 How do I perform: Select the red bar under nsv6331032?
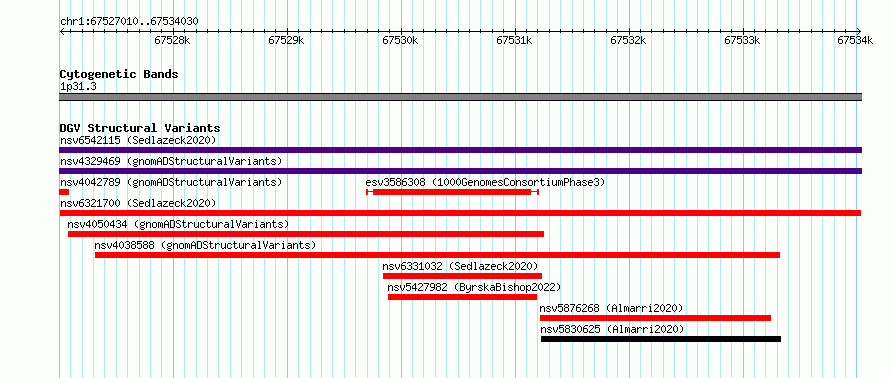point(463,276)
